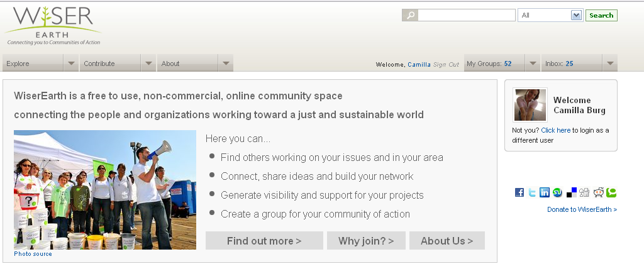Share on Delicious icon

tap(571, 192)
